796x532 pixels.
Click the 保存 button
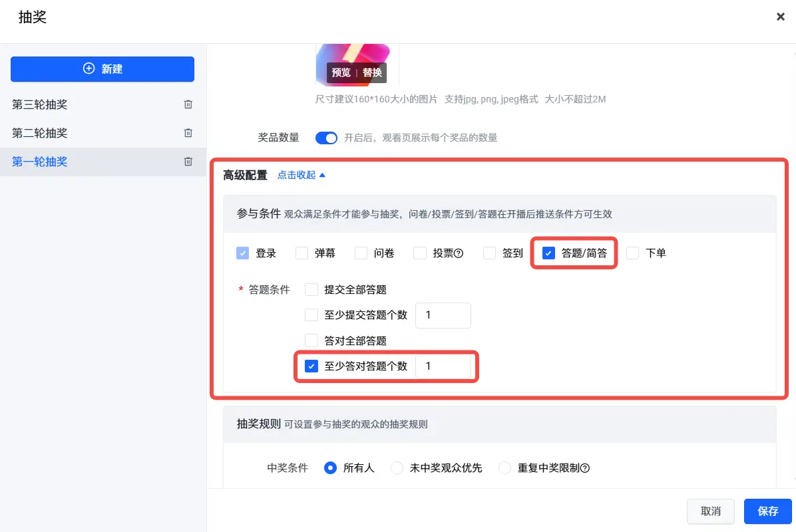coord(767,511)
